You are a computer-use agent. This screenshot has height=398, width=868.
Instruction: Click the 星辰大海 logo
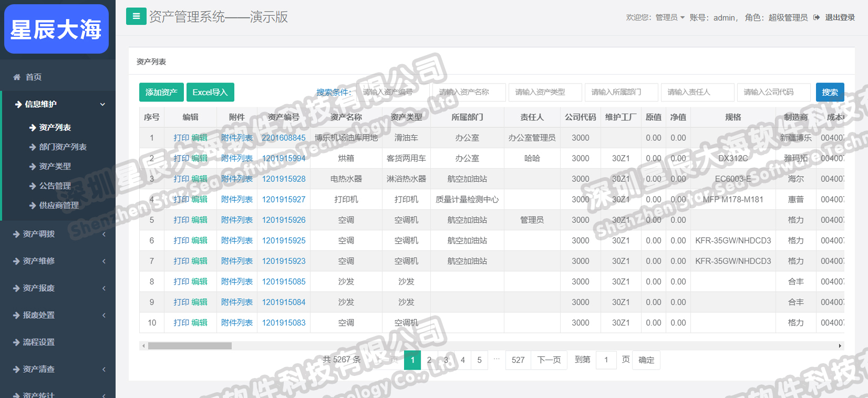click(x=56, y=29)
